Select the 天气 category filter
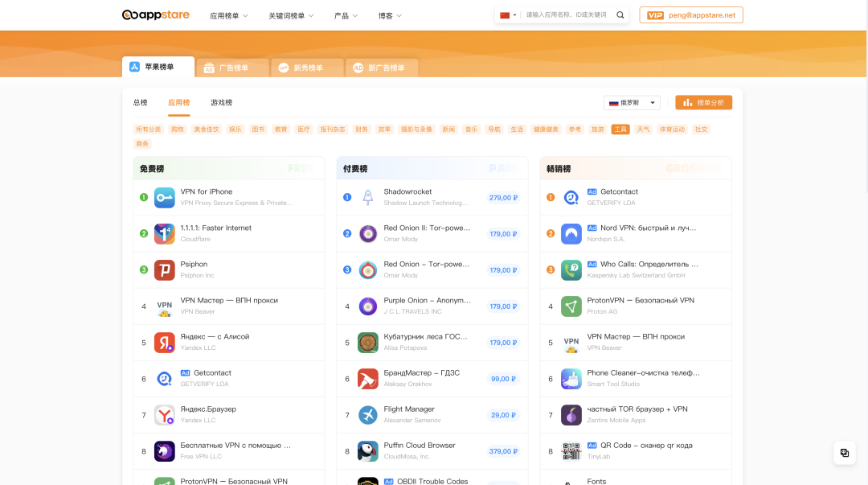Viewport: 868px width, 485px height. 643,129
